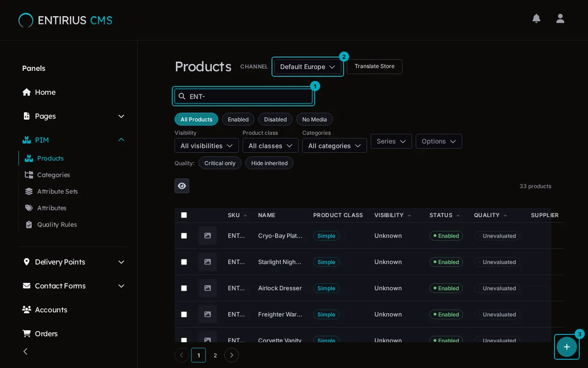Select page 1 in pagination
Viewport: 588px width, 368px height.
tap(198, 355)
